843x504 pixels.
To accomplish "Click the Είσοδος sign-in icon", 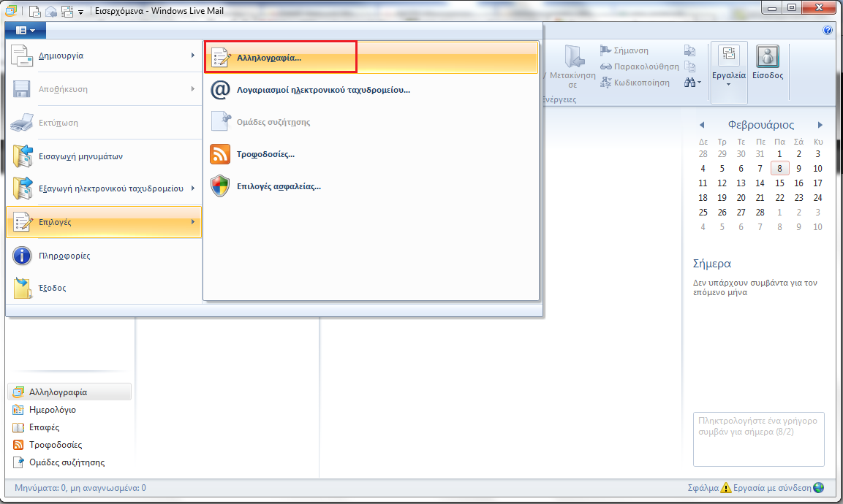I will (767, 56).
